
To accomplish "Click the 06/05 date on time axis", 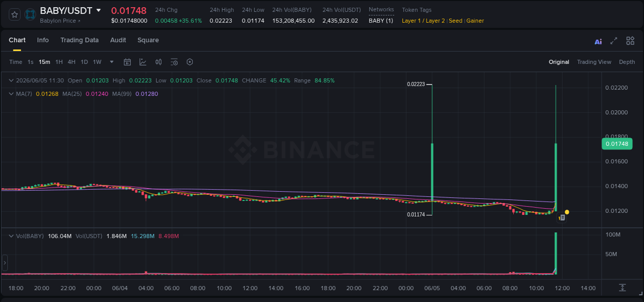I will click(x=432, y=288).
